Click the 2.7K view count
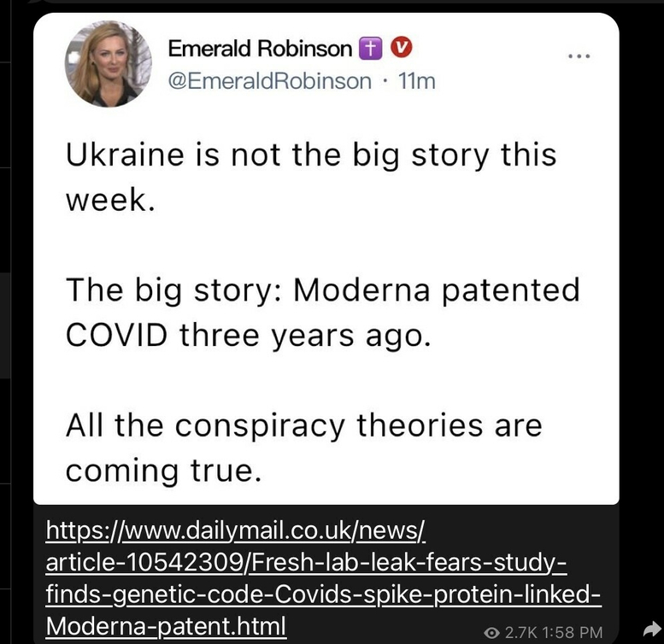Image resolution: width=664 pixels, height=644 pixels. [x=521, y=633]
